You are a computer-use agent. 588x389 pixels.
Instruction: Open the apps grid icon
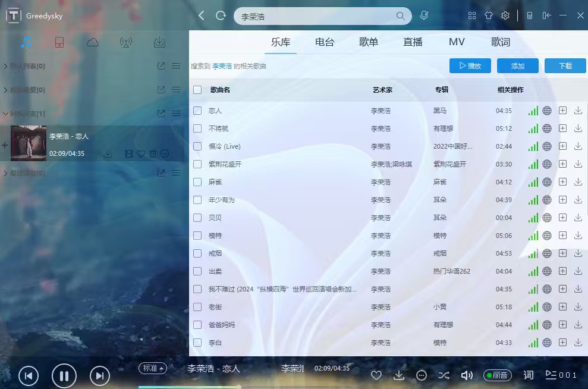point(472,15)
